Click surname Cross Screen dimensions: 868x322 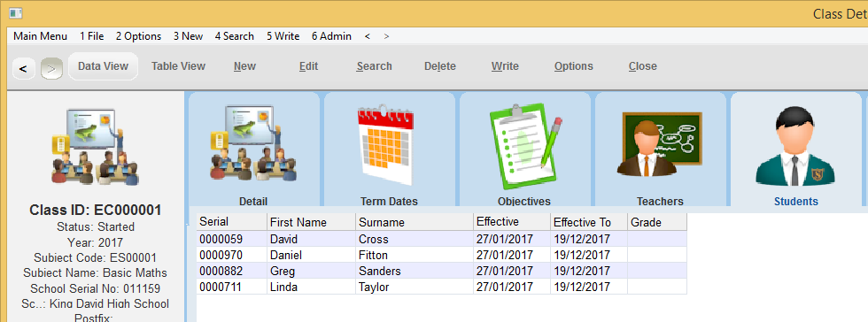point(415,239)
